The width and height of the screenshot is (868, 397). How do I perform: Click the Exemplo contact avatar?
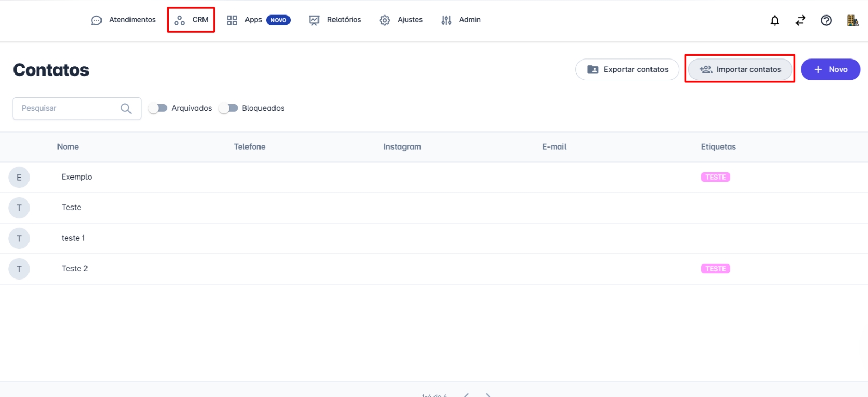(19, 177)
